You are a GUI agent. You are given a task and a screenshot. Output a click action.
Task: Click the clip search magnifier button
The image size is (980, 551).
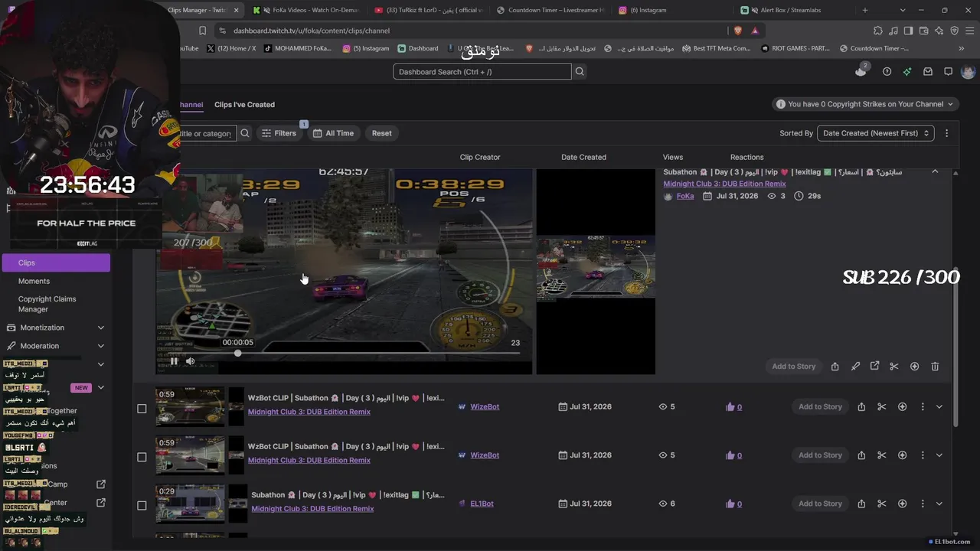point(245,133)
